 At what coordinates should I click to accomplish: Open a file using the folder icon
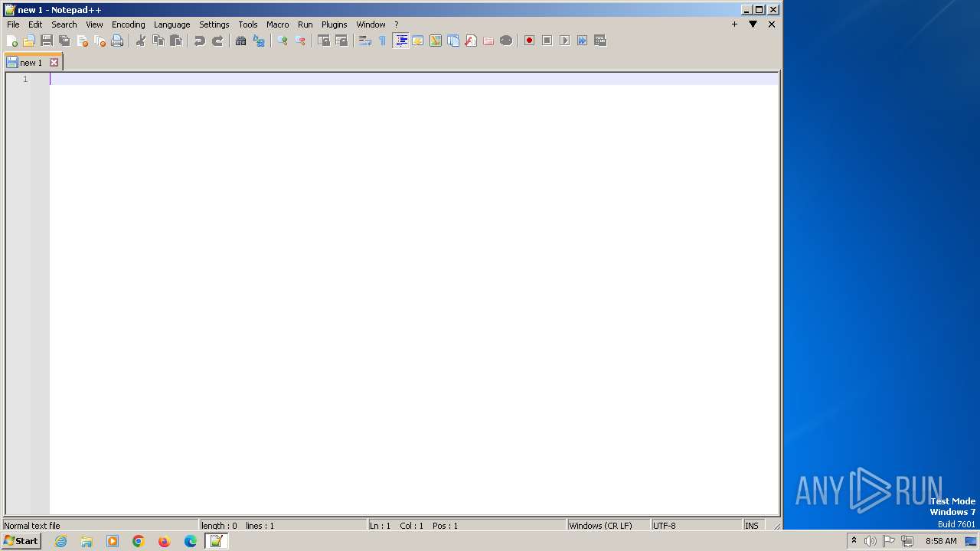pos(29,41)
